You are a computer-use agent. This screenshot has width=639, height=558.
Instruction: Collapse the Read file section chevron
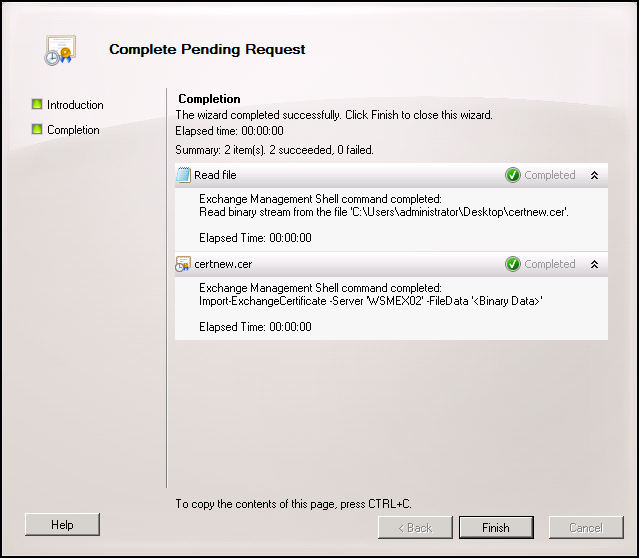[x=595, y=175]
